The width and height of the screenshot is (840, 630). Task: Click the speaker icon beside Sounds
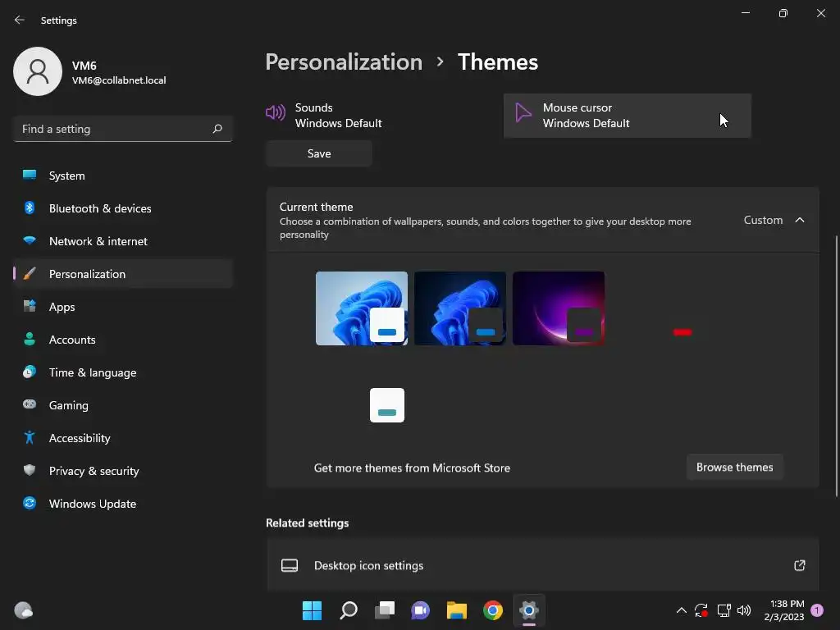pos(276,112)
